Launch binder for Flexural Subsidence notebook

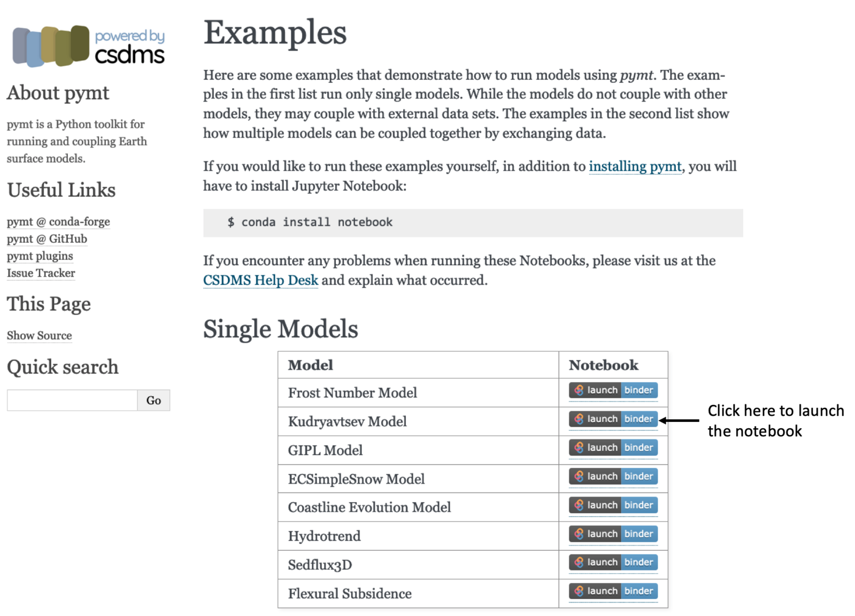coord(613,591)
